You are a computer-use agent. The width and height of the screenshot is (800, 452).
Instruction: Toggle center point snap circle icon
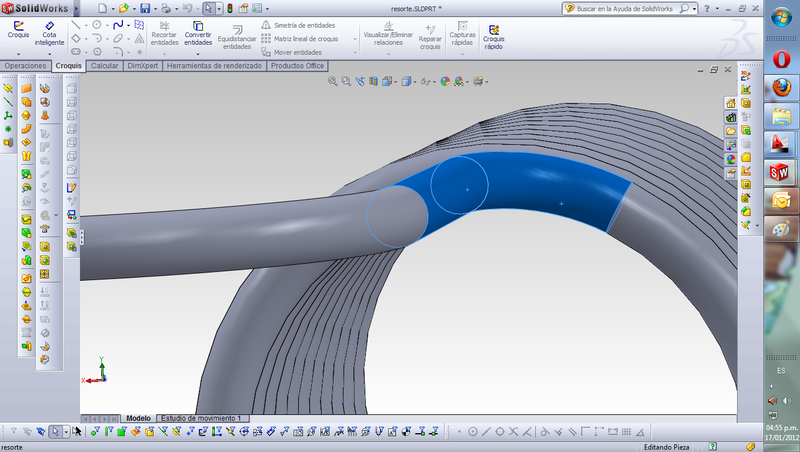click(472, 432)
